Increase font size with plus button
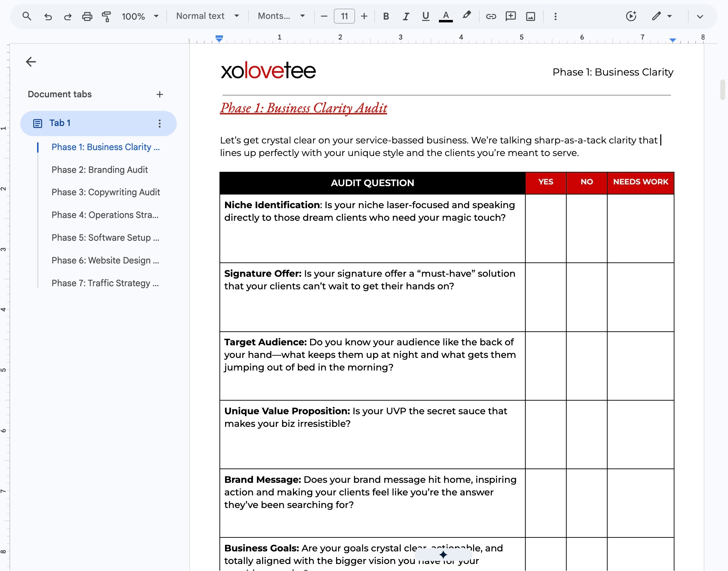728x571 pixels. click(x=364, y=16)
